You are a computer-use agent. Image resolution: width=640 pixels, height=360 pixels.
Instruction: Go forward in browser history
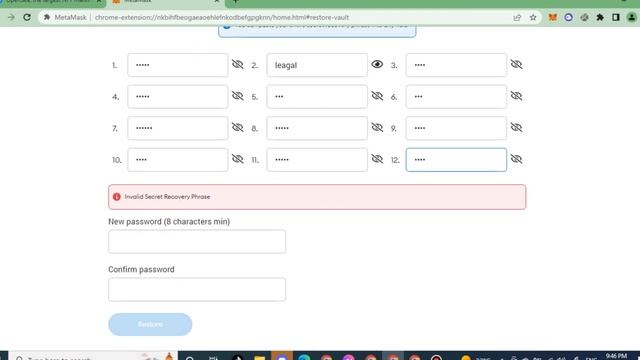[11, 17]
